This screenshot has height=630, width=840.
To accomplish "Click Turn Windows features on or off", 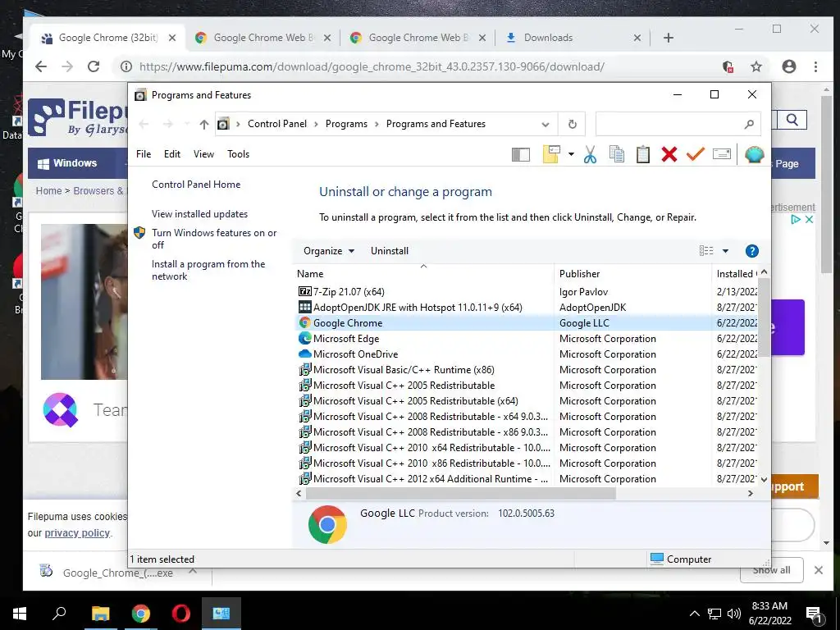I will 214,239.
